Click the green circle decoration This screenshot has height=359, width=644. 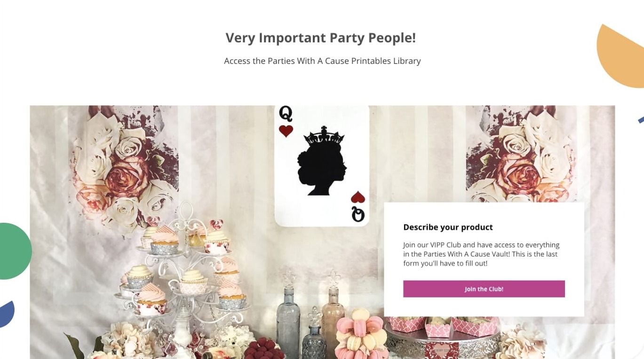[14, 251]
